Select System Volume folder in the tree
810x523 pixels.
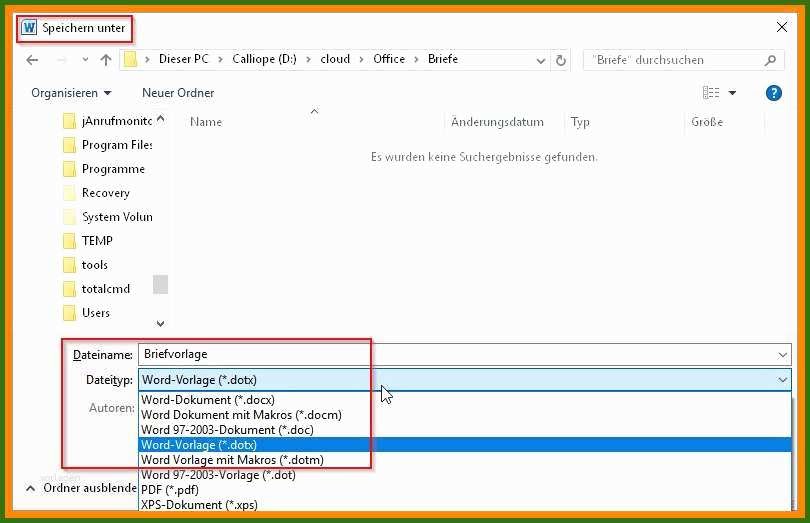click(x=107, y=217)
